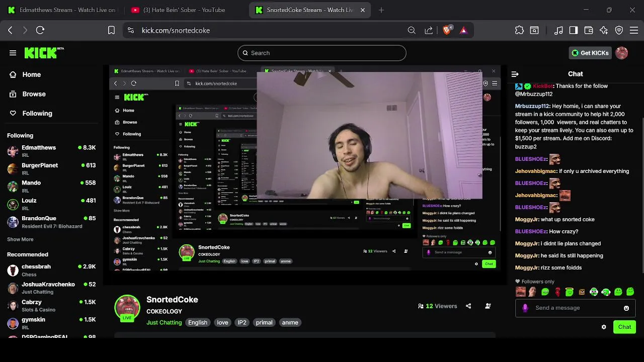
Task: Open the BrandonQue followed channel
Action: tap(51, 222)
